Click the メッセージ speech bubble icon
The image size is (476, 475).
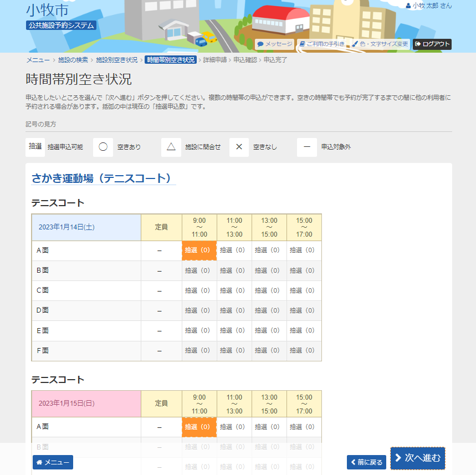coord(260,44)
